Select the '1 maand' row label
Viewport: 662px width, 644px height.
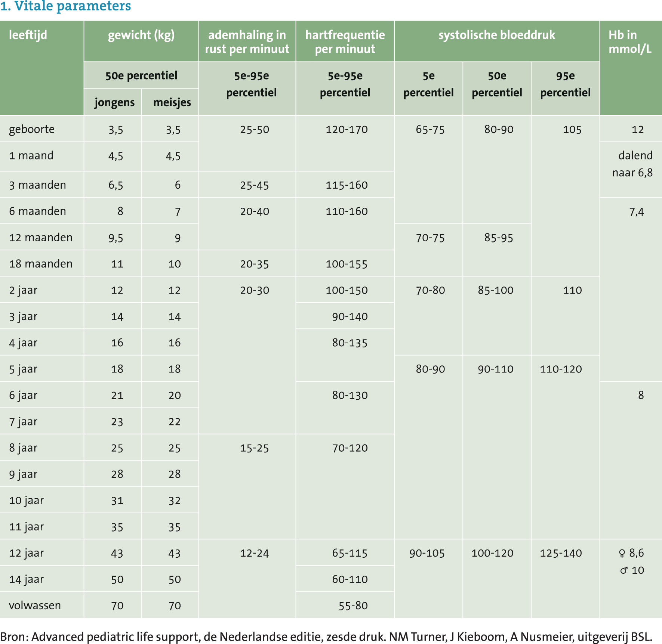click(31, 155)
